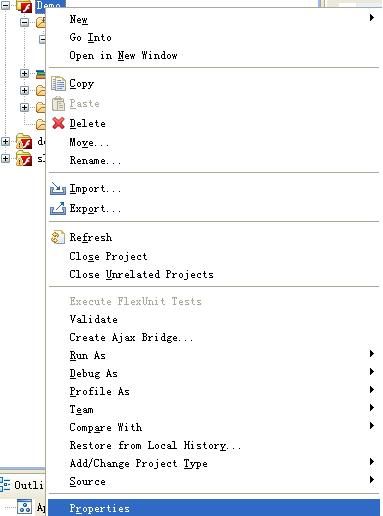Viewport: 383px width, 516px height.
Task: Click the Refresh icon
Action: (x=57, y=238)
